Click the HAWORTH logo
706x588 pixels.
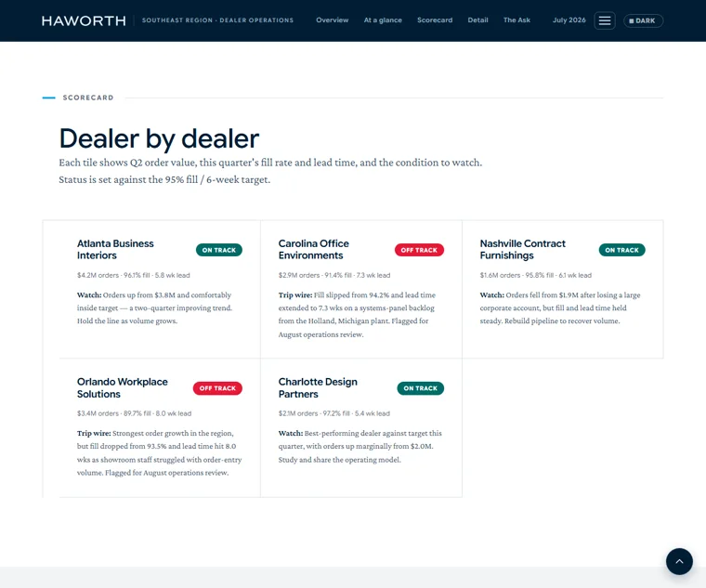click(x=84, y=20)
